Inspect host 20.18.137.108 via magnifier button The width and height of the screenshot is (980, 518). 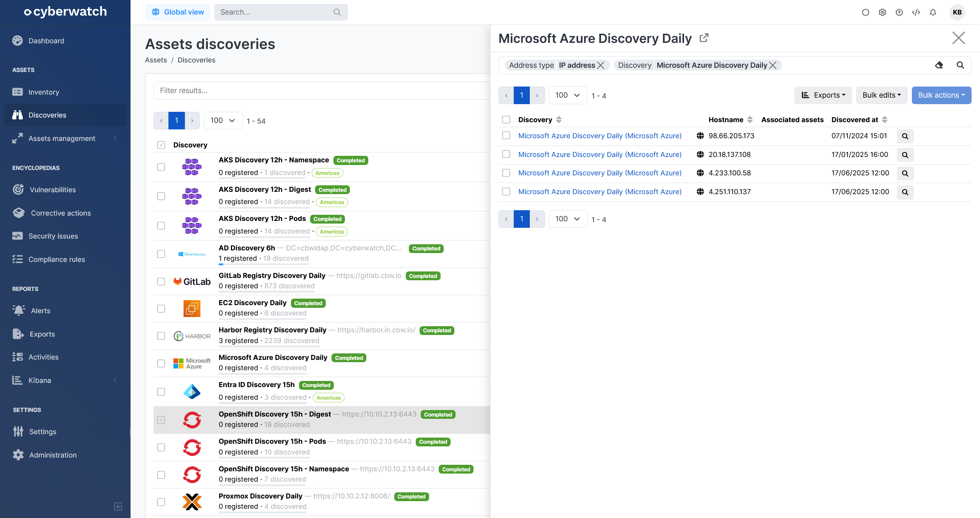tap(905, 155)
